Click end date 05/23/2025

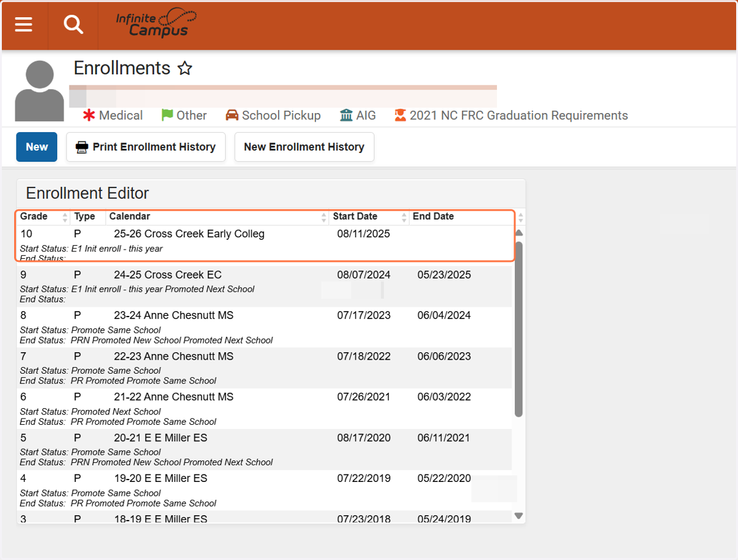point(444,275)
